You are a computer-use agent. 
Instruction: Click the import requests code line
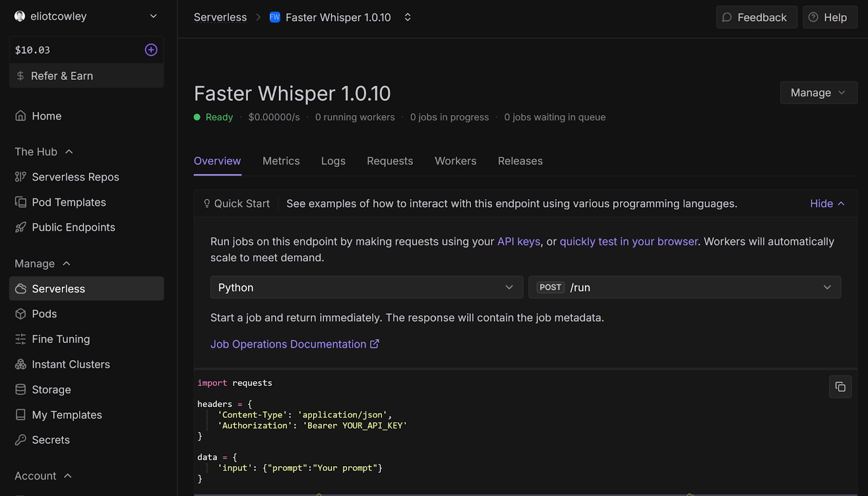pos(235,383)
